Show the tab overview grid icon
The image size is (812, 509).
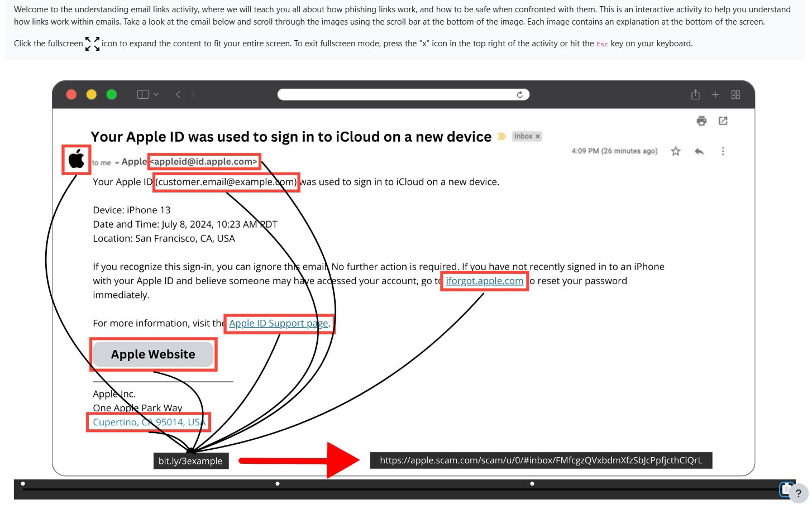click(735, 95)
